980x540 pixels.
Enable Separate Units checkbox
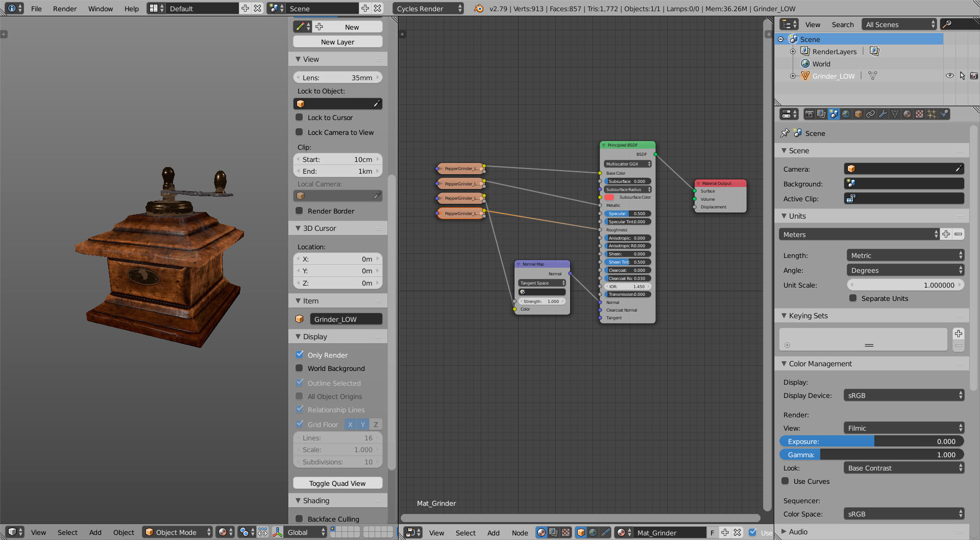click(x=853, y=298)
